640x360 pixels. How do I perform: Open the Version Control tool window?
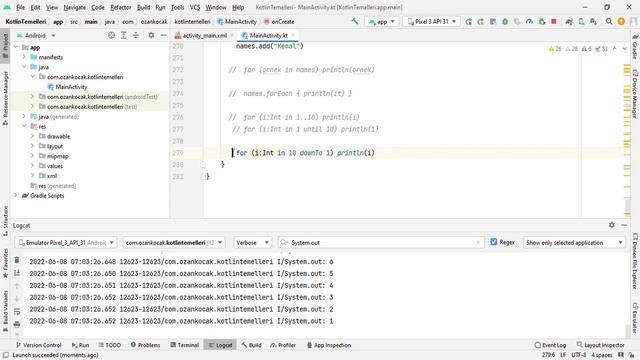coord(38,345)
